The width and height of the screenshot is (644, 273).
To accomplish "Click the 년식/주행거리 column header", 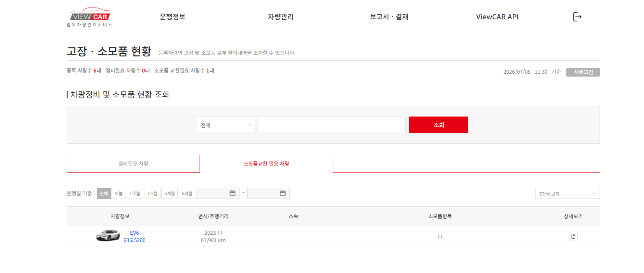I will tap(213, 216).
